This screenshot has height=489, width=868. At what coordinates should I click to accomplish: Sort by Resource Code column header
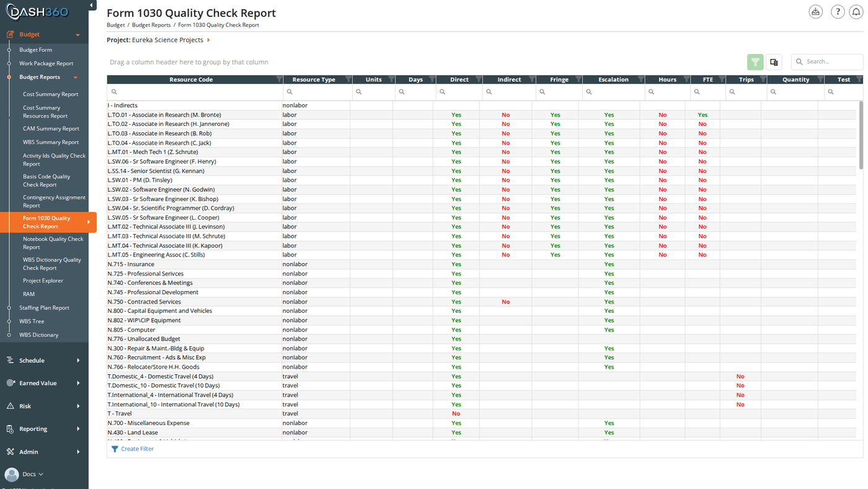pyautogui.click(x=191, y=79)
